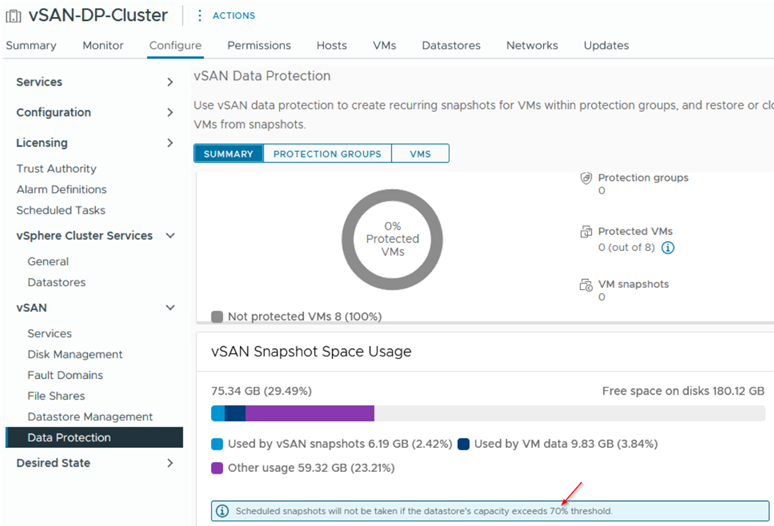Open File Shares under vSAN
The width and height of the screenshot is (774, 526).
click(56, 396)
